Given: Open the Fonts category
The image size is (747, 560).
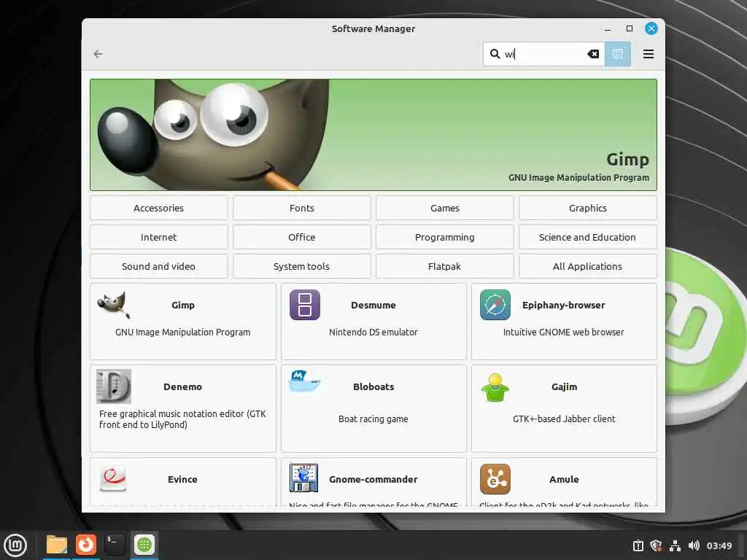Looking at the screenshot, I should tap(301, 208).
